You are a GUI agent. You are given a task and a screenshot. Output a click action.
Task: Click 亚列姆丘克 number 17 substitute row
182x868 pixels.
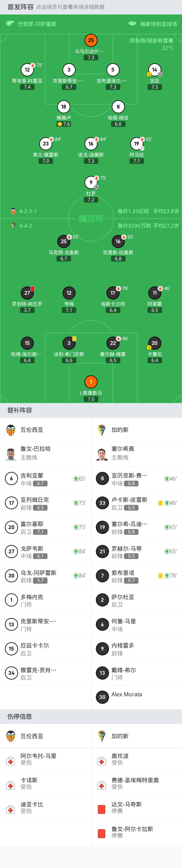coord(45,503)
